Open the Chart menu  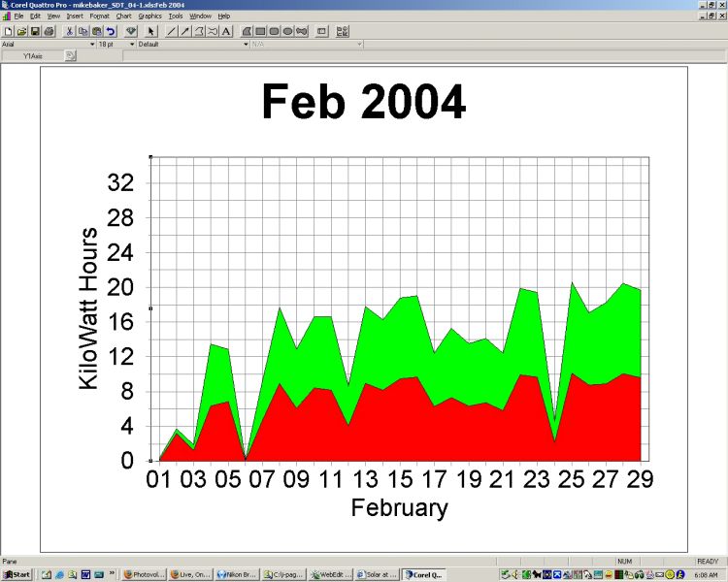pyautogui.click(x=123, y=16)
